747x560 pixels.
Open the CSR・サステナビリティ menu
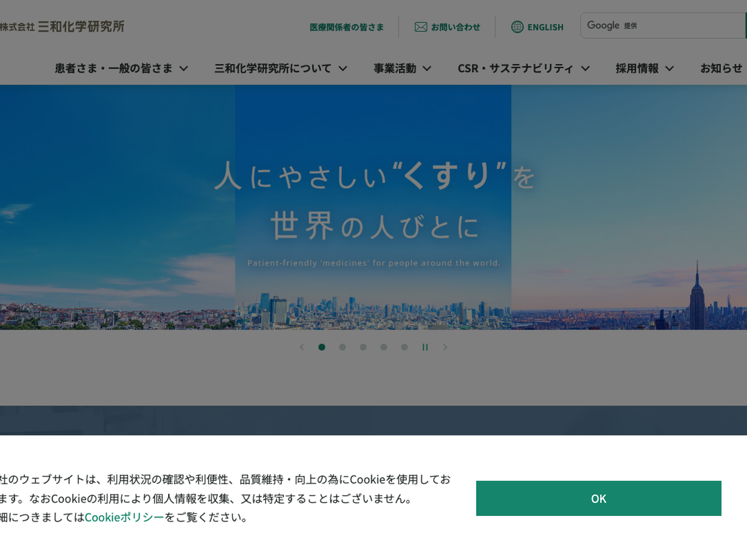(524, 68)
